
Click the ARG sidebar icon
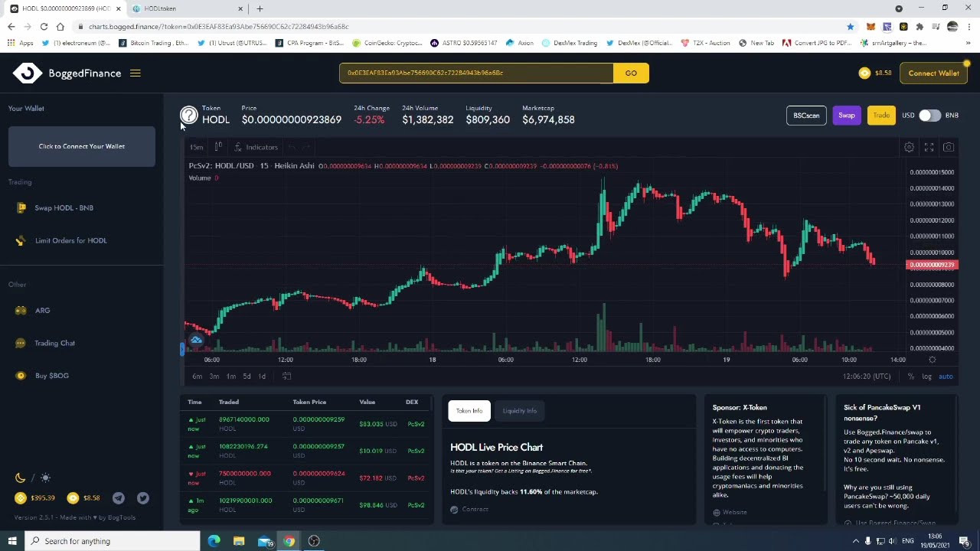(x=21, y=310)
